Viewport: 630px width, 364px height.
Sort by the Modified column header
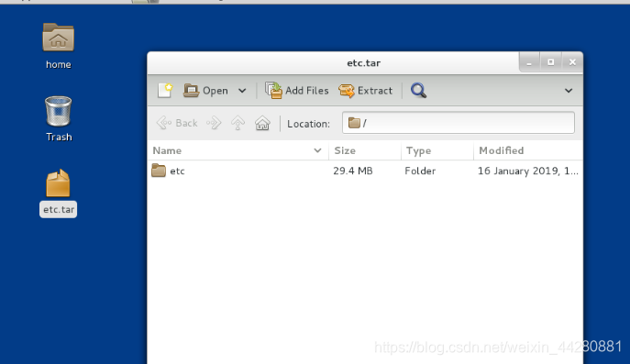coord(528,150)
